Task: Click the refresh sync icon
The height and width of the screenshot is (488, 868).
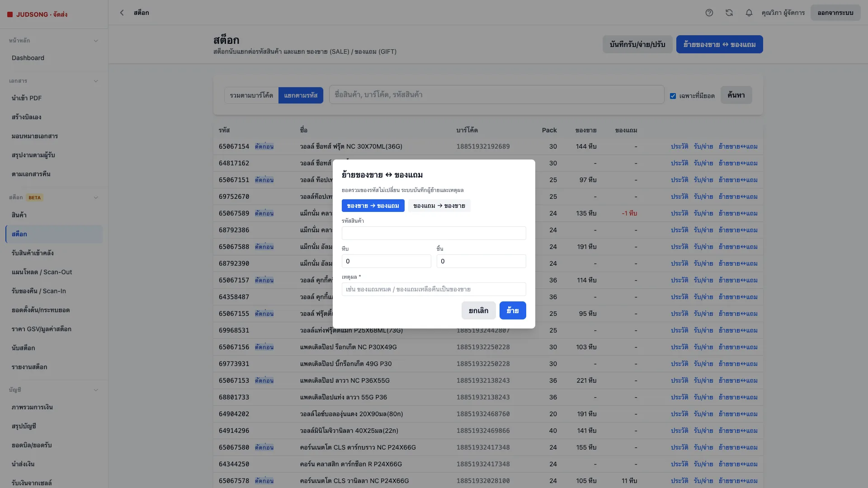Action: (x=729, y=13)
